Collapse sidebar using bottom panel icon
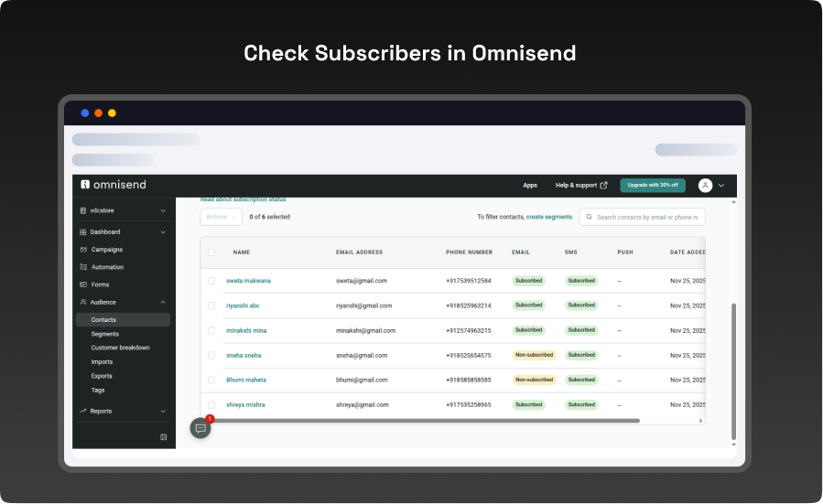 click(164, 437)
